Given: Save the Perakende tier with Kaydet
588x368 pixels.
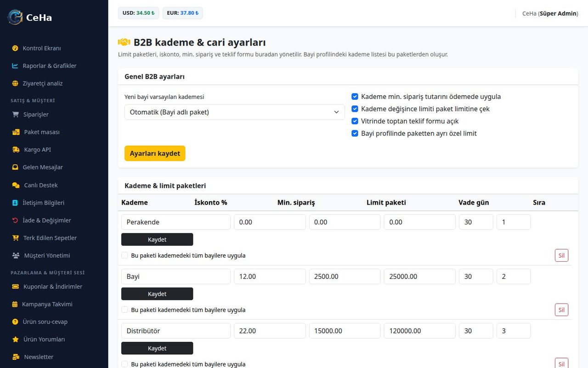Looking at the screenshot, I should click(x=157, y=239).
